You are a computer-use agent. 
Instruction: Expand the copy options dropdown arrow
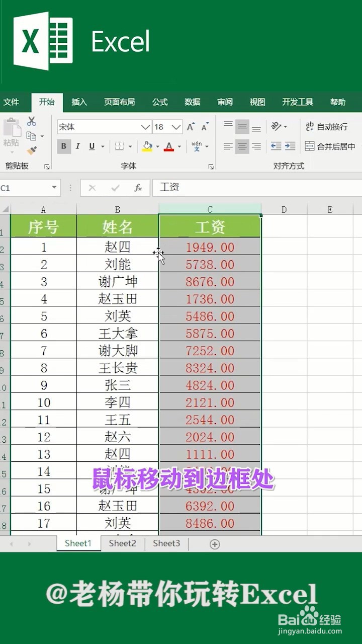click(x=42, y=136)
